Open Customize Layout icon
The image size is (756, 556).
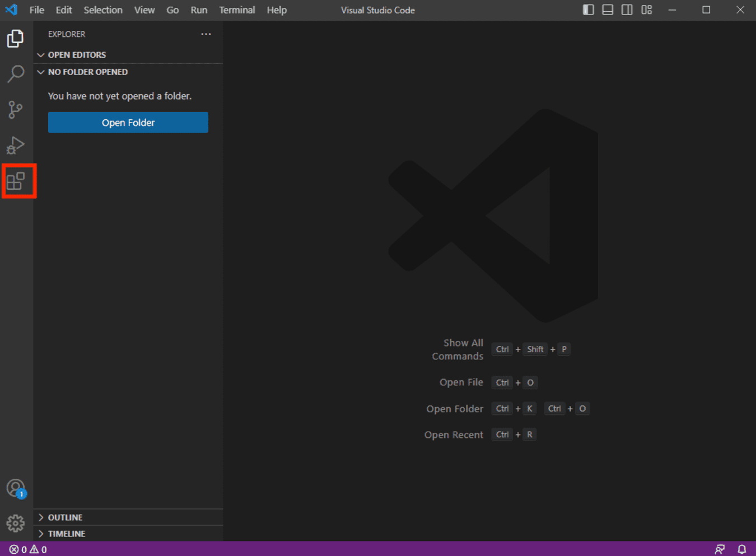pyautogui.click(x=647, y=10)
